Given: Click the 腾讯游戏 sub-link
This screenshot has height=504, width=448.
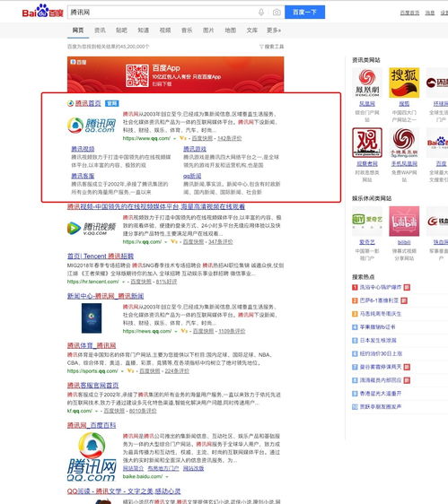Looking at the screenshot, I should (195, 149).
